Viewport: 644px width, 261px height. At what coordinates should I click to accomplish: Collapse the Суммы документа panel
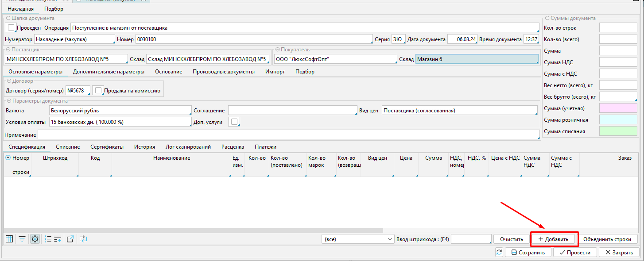tap(547, 18)
